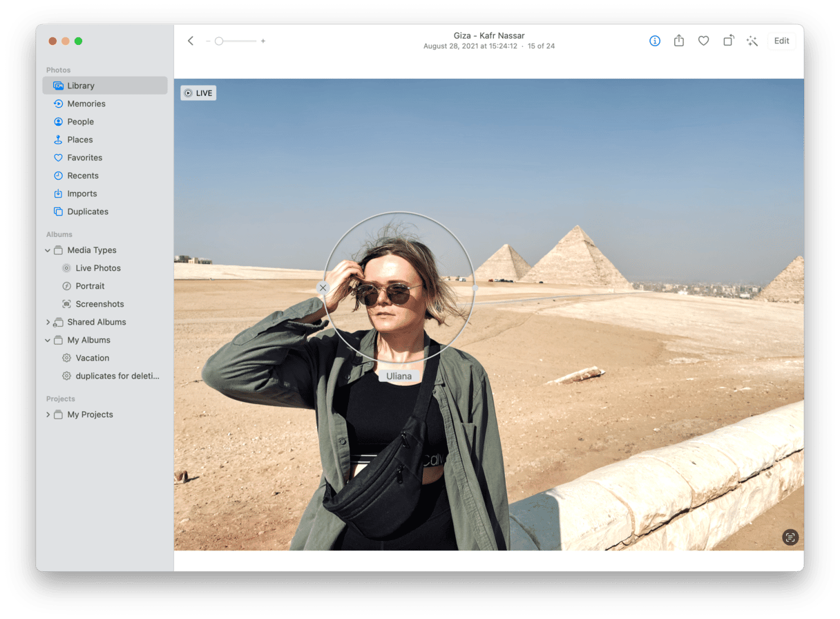Screen dimensions: 840x619
Task: Click the Share icon in toolbar
Action: [x=679, y=41]
